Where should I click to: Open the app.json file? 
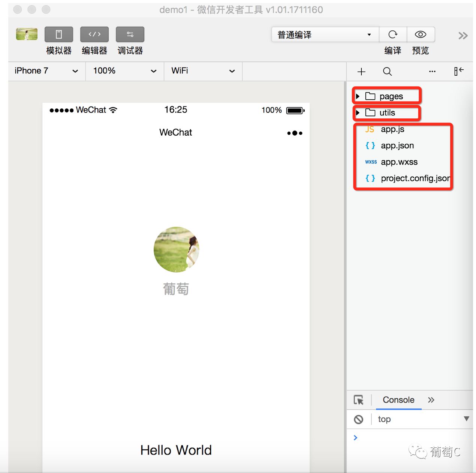click(397, 145)
